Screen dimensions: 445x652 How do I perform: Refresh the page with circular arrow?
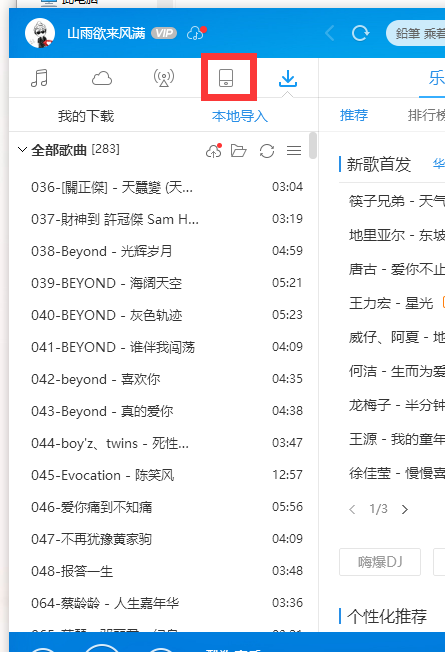tap(360, 33)
